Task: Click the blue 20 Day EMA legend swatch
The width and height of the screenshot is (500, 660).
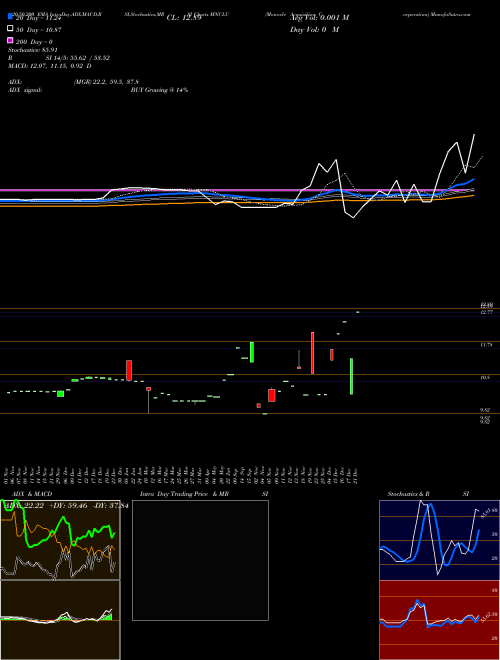Action: pyautogui.click(x=10, y=17)
